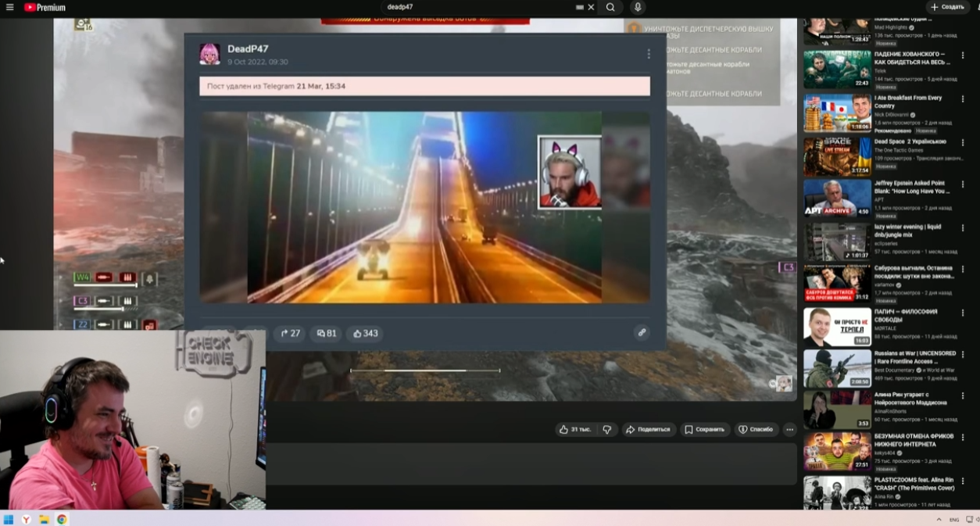This screenshot has height=526, width=980.
Task: Open 'Алина Рин угарает' video thumbnail
Action: click(x=837, y=410)
